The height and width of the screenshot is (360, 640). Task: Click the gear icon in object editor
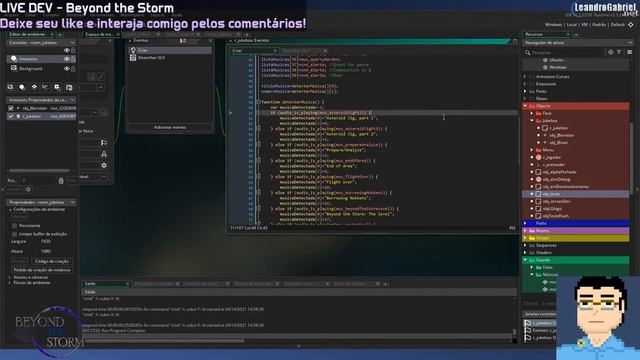point(104,165)
